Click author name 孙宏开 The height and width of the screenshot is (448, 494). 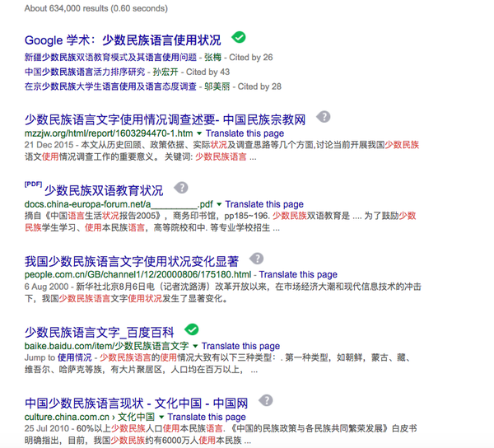[x=165, y=72]
